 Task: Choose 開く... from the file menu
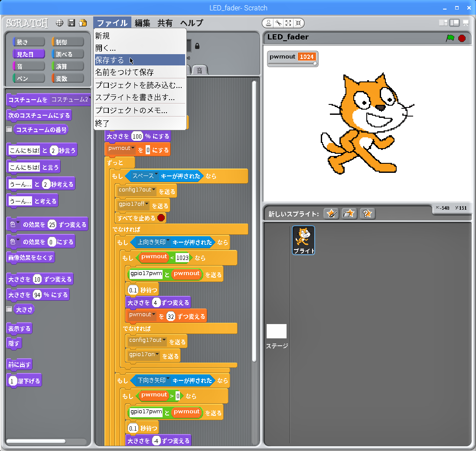140,48
